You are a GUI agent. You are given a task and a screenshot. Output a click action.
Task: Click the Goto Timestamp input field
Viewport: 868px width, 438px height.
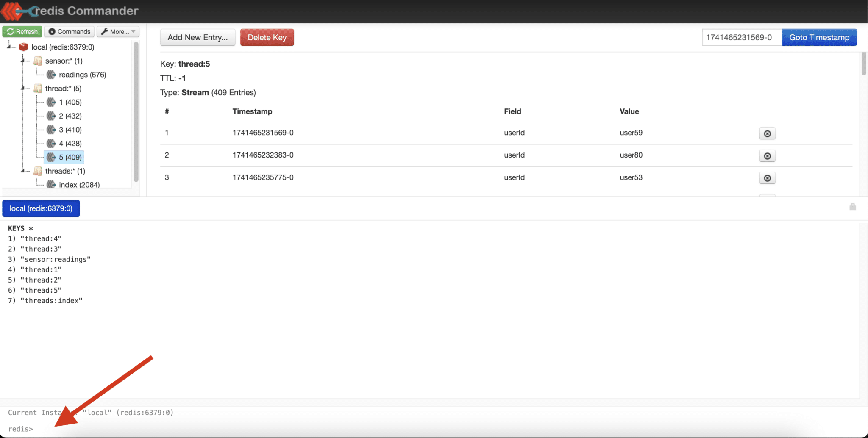741,37
